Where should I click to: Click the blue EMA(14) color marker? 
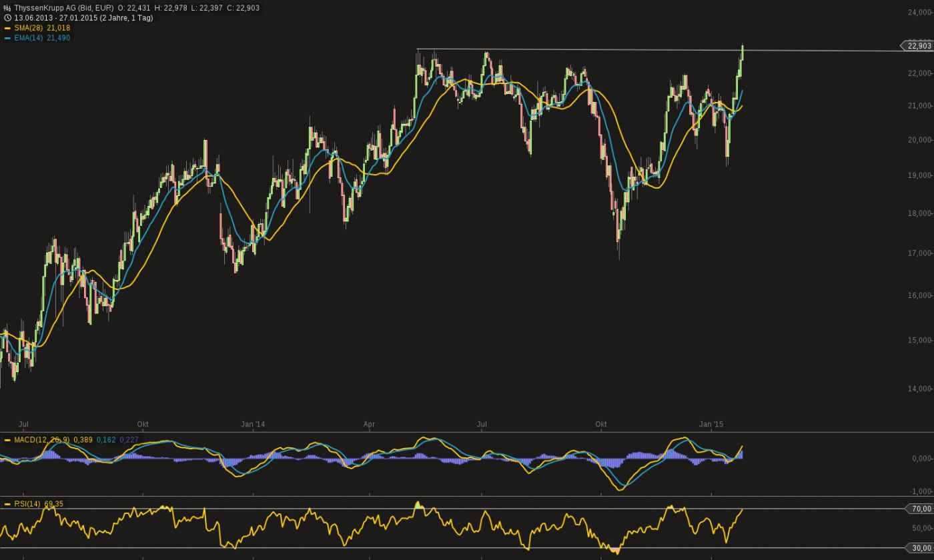click(x=7, y=38)
